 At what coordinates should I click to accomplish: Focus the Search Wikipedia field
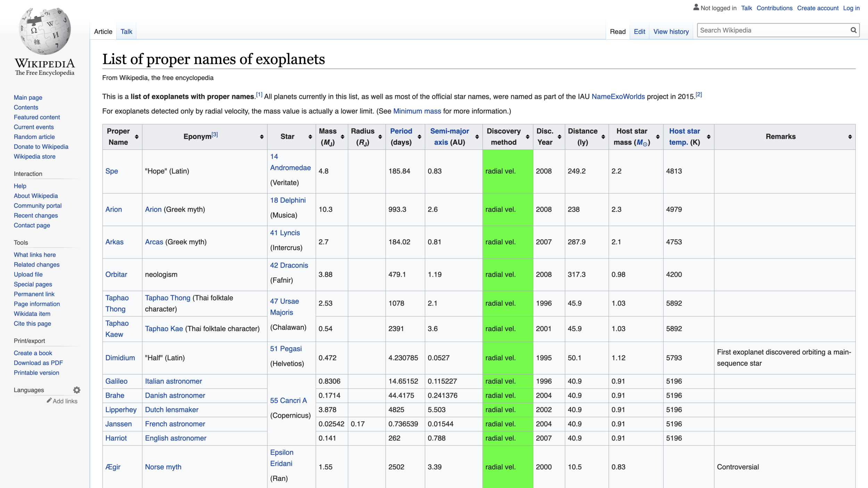774,30
